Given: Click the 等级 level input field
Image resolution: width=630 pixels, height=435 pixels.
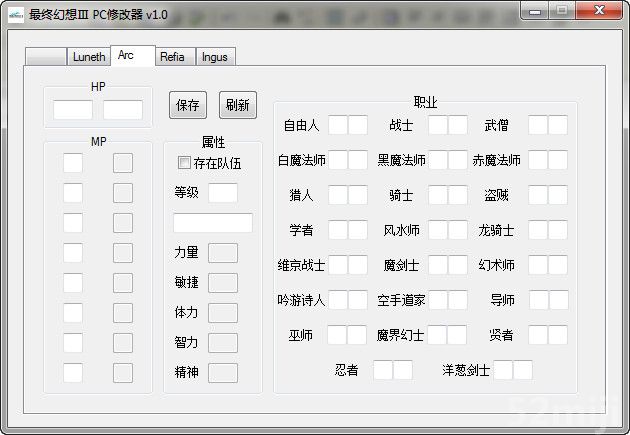Looking at the screenshot, I should [x=223, y=192].
